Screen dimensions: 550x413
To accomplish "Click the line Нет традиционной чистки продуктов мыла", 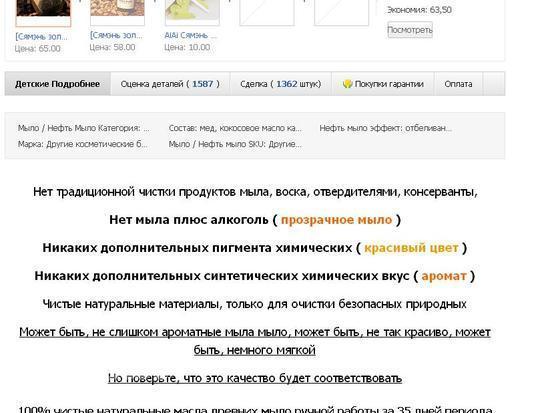I will pos(255,192).
